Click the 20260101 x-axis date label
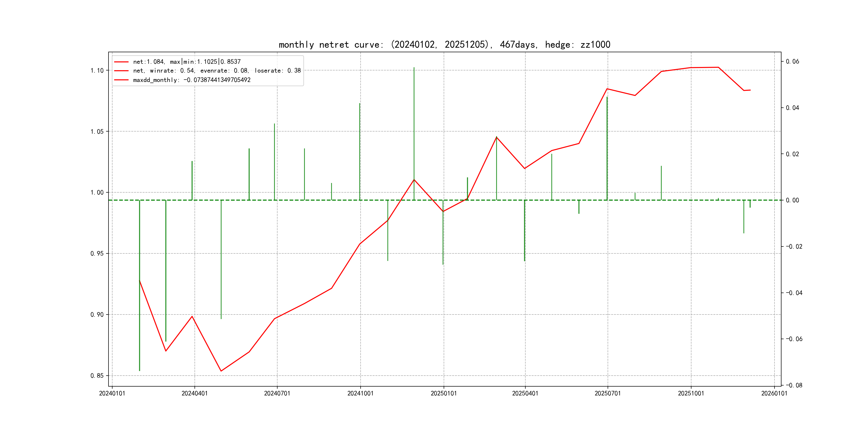This screenshot has height=434, width=868. [x=774, y=393]
